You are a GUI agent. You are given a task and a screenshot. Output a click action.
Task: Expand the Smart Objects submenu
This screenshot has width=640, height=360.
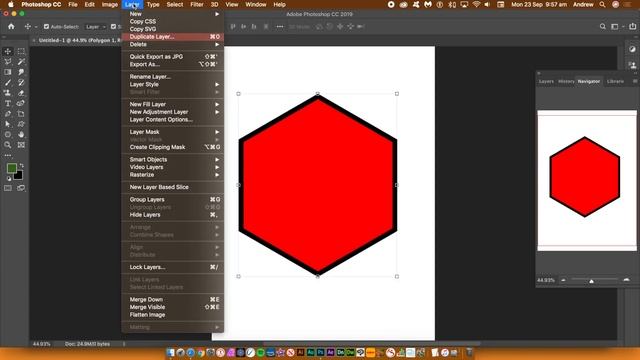point(173,159)
